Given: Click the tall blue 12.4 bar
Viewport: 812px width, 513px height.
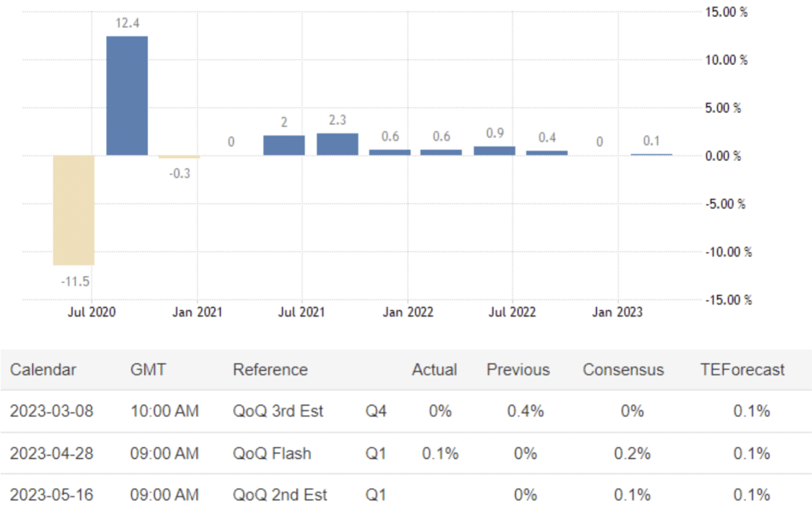Looking at the screenshot, I should [127, 96].
